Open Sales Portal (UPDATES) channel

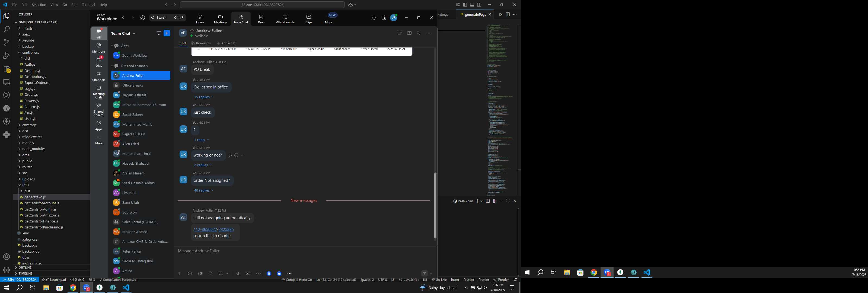(141, 222)
